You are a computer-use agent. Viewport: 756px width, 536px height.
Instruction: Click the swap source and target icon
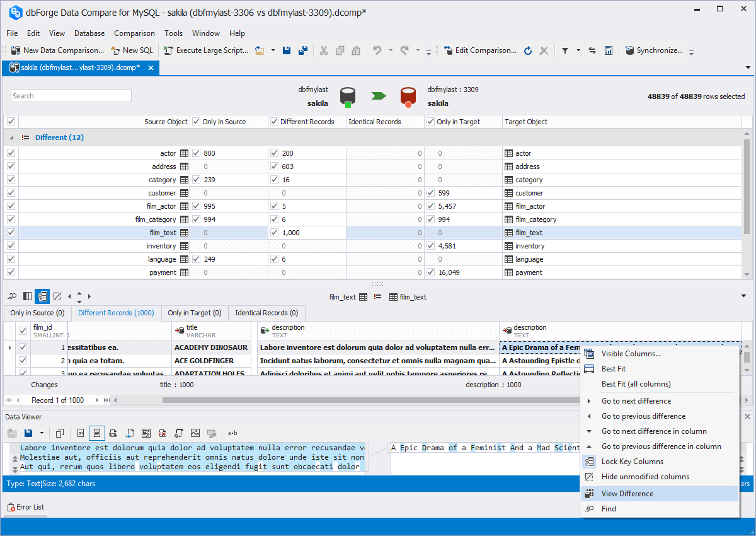pos(592,50)
